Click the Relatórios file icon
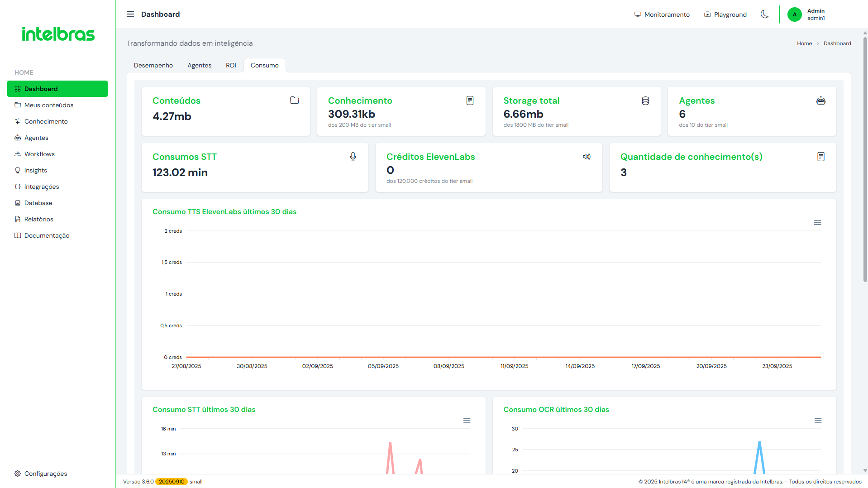The height and width of the screenshot is (488, 868). coord(18,219)
